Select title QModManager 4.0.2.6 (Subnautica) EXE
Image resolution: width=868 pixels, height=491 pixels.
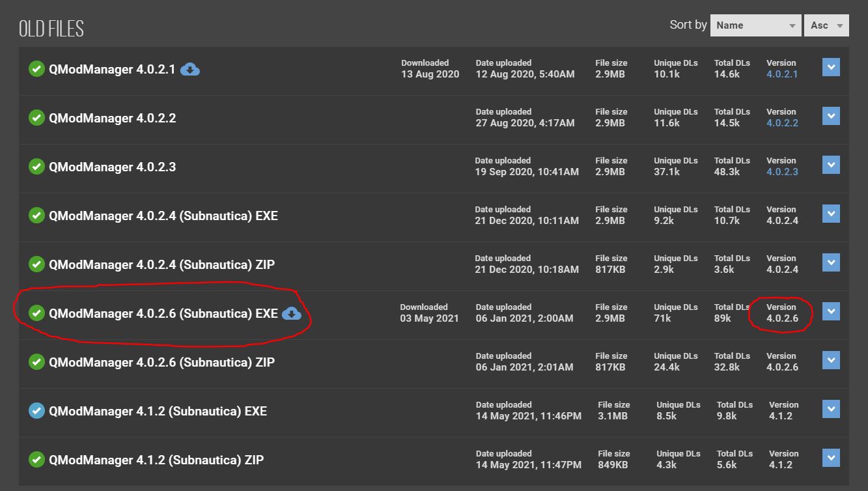(163, 313)
